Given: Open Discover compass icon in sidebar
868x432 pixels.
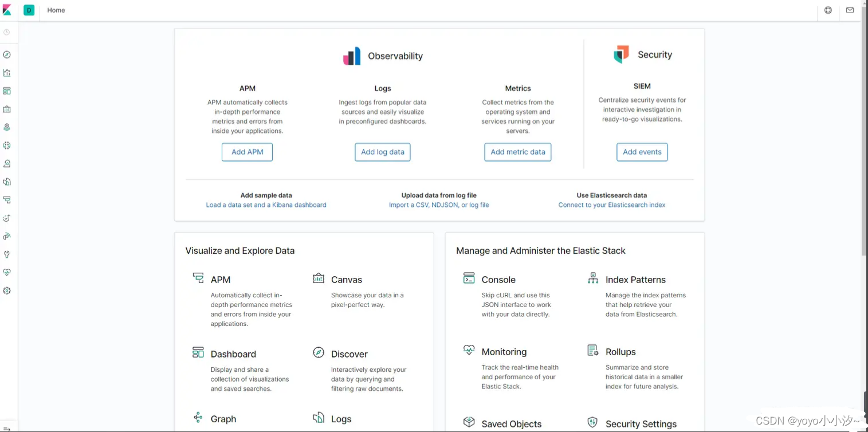Looking at the screenshot, I should click(x=7, y=54).
